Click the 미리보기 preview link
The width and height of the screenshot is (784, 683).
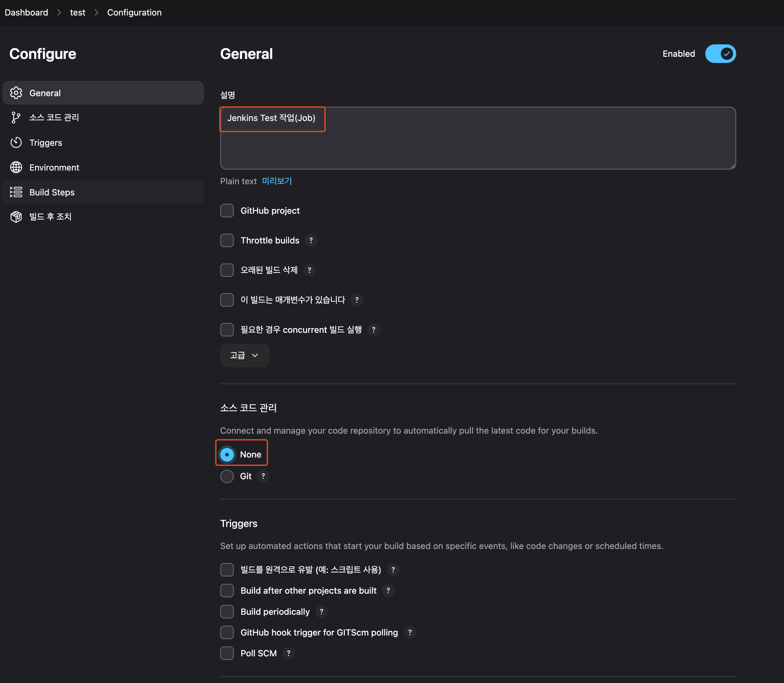[277, 181]
